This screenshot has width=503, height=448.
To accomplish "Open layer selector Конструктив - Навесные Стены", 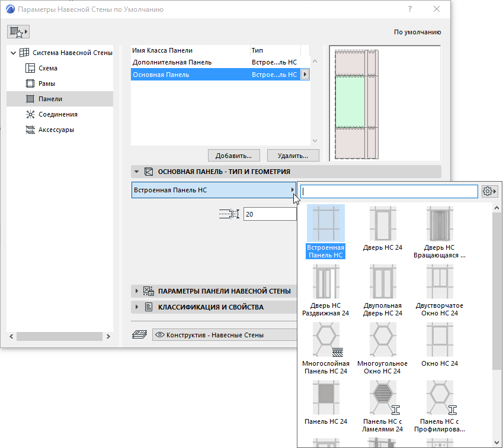I will (224, 335).
